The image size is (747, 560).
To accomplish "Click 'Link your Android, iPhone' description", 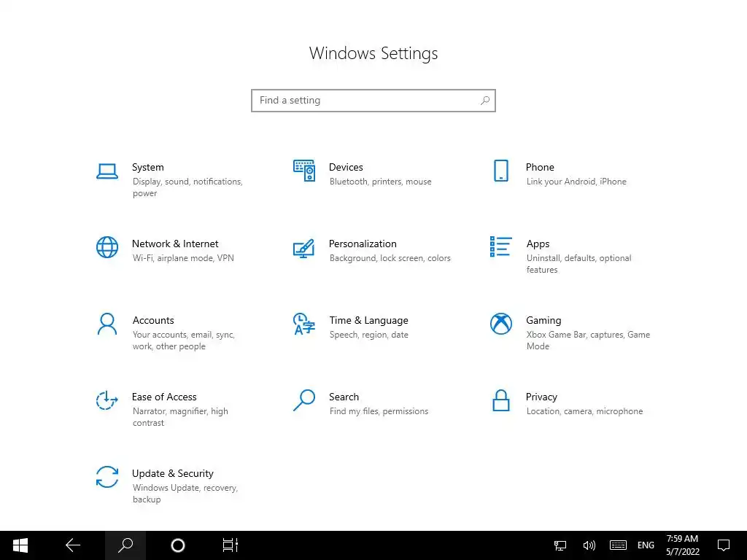I will point(576,182).
